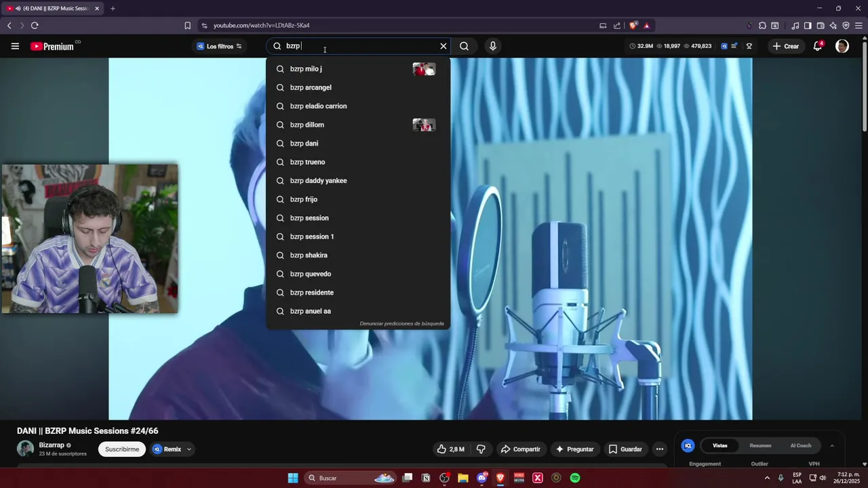Open notifications bell with badge

coord(818,46)
